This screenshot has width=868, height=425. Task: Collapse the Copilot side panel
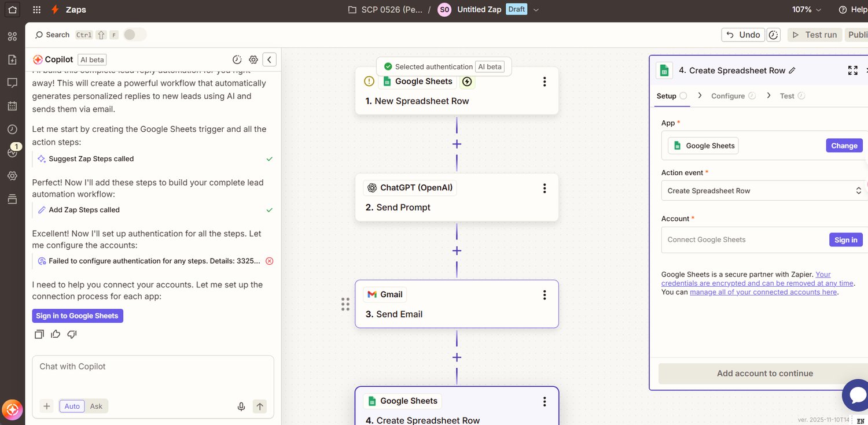(269, 60)
